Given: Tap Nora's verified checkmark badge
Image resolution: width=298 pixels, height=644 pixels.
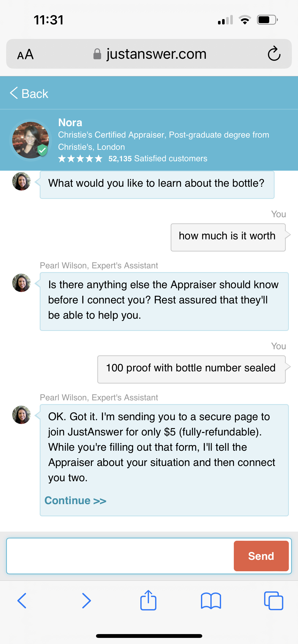Looking at the screenshot, I should pyautogui.click(x=42, y=151).
